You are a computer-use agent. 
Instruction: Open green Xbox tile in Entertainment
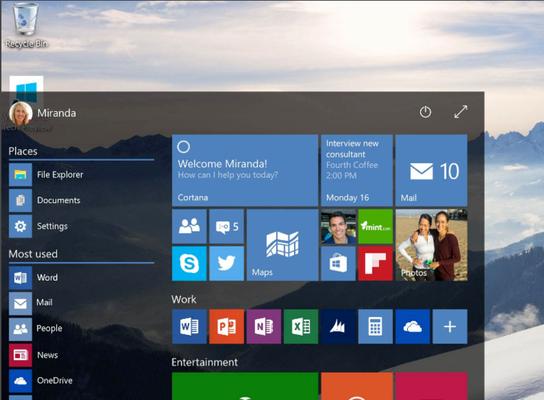(x=245, y=386)
